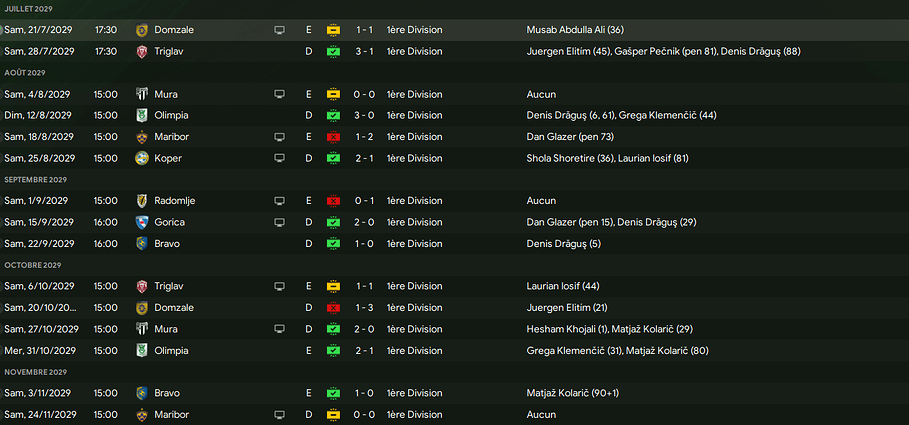This screenshot has height=425, width=909.
Task: Open the 1 - 2 result against Maribor
Action: click(365, 137)
